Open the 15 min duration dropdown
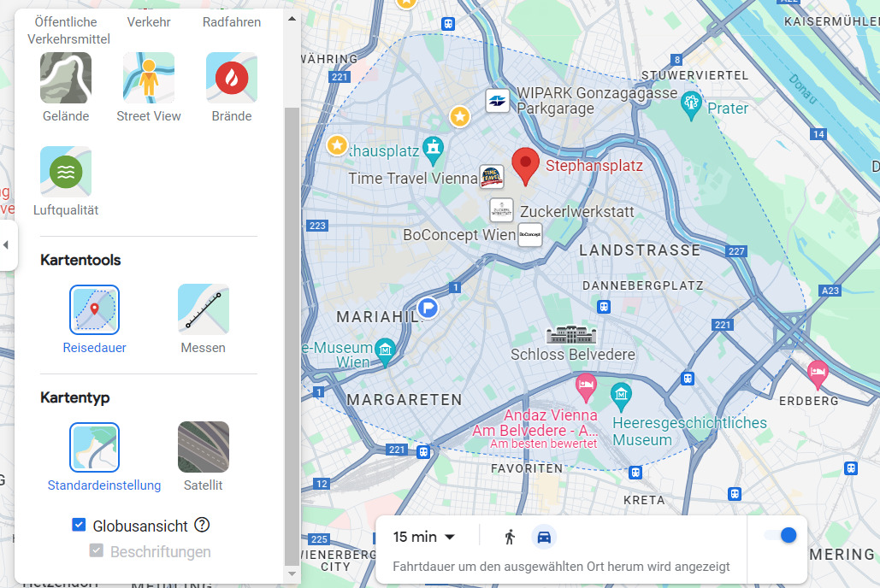 423,537
